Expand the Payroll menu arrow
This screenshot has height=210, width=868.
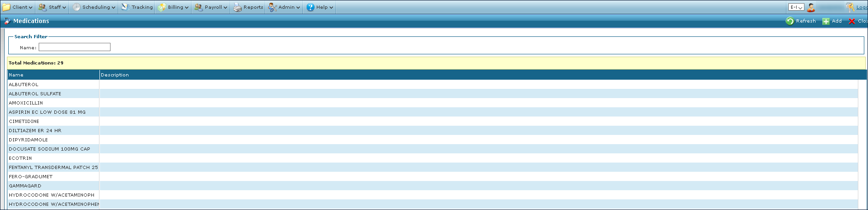(x=225, y=7)
